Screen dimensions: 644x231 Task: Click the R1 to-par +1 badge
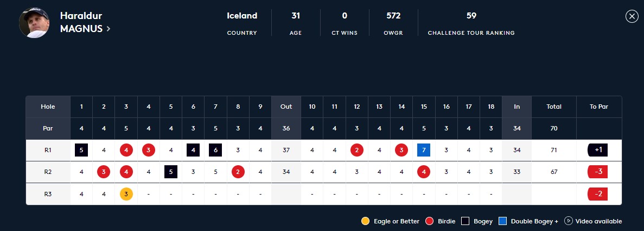pyautogui.click(x=598, y=151)
